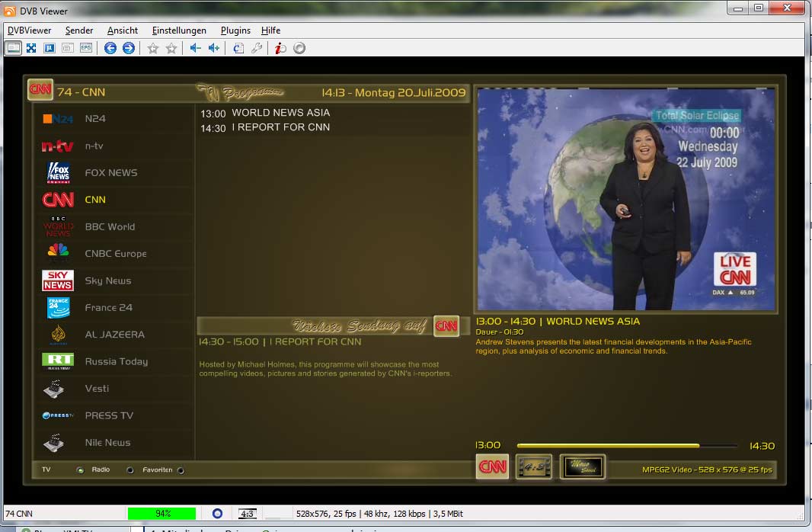Select I REPORT FOR CNN at 14:30
Viewport: 812px width, 532px height.
point(283,127)
